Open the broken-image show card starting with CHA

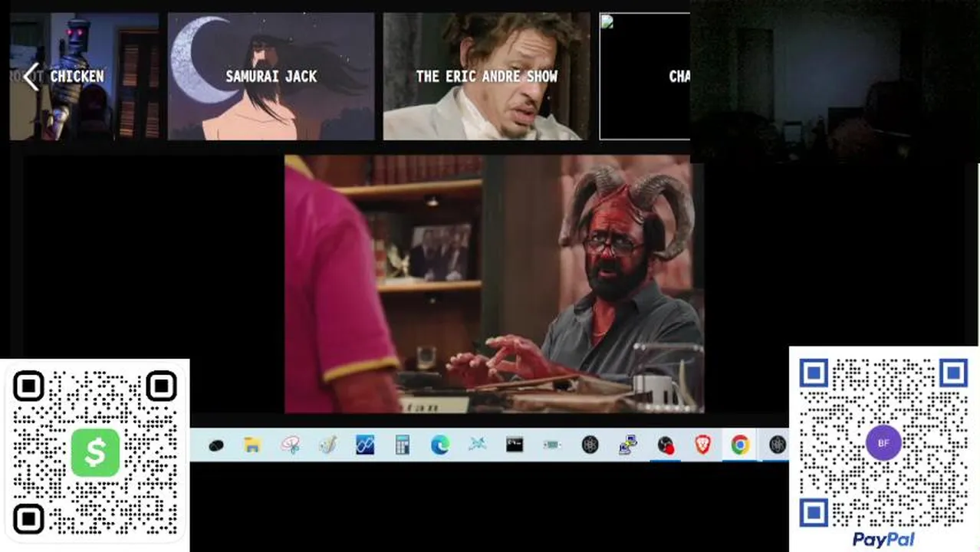(644, 76)
